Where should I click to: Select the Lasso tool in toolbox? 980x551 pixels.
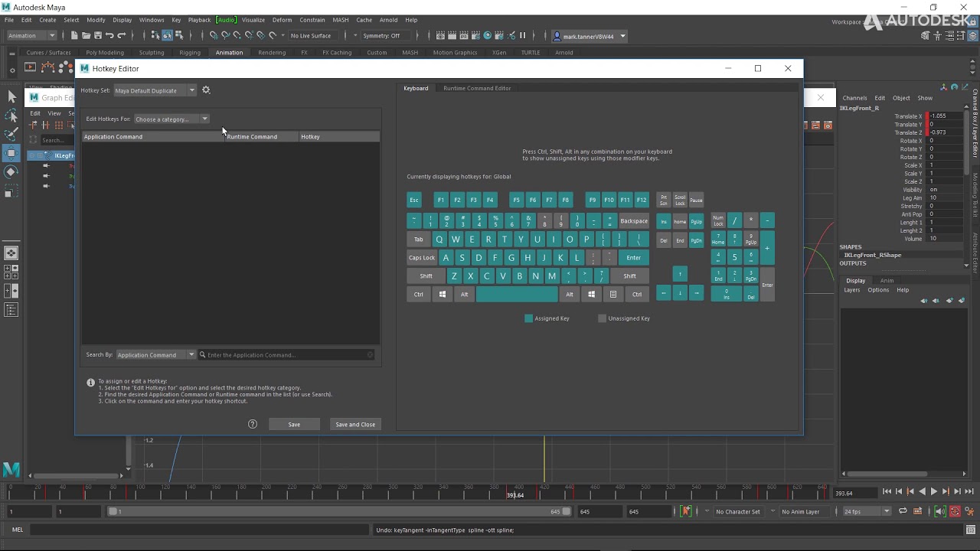[x=11, y=116]
